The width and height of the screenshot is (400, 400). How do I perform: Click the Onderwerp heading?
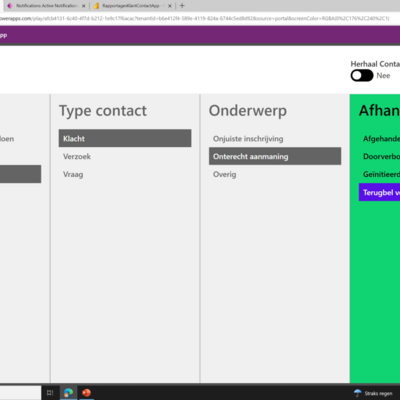click(x=248, y=111)
